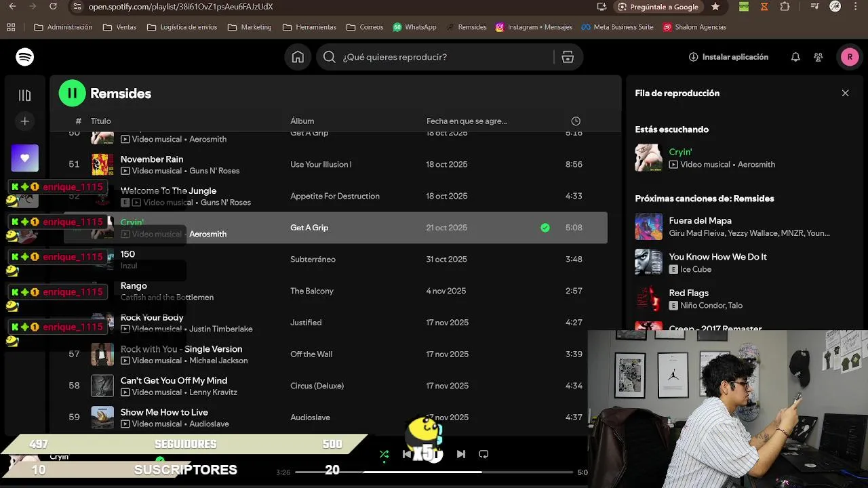
Task: Toggle repeat in the player bar
Action: click(x=484, y=454)
